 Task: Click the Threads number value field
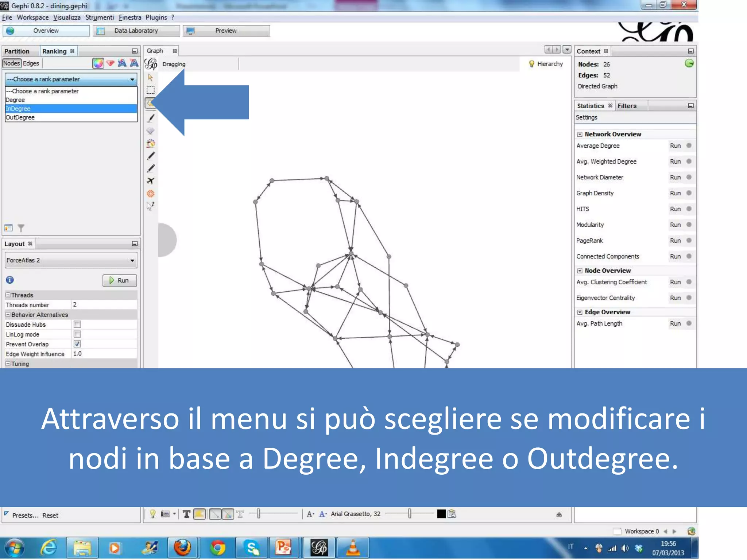(x=104, y=304)
